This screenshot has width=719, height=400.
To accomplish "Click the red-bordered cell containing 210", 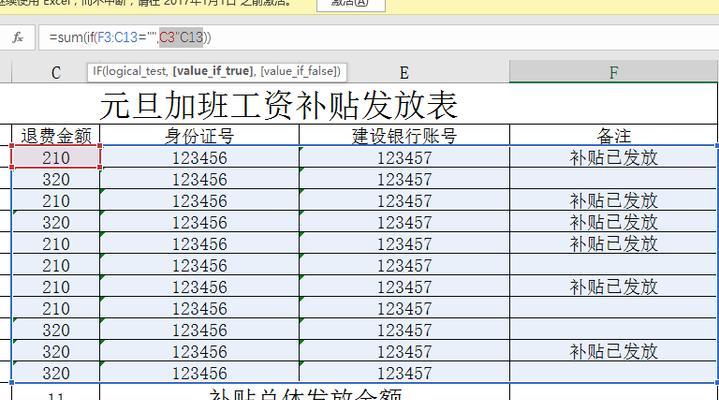I will [x=56, y=157].
